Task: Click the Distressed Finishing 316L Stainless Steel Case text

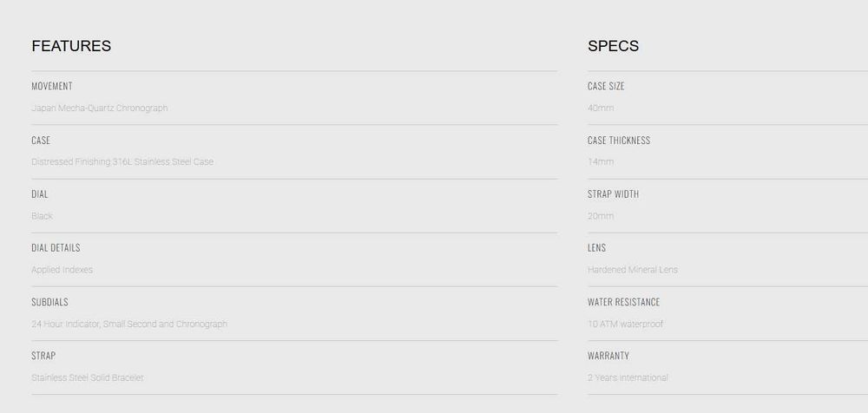Action: pyautogui.click(x=122, y=162)
